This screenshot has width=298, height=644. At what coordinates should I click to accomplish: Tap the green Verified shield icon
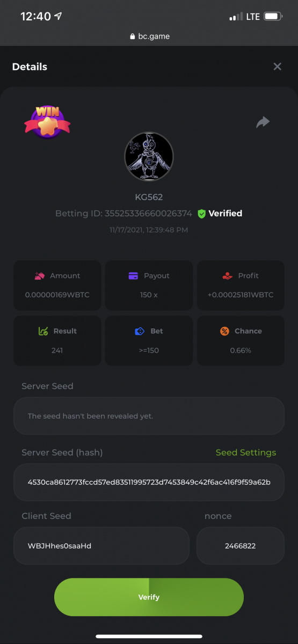(x=202, y=214)
